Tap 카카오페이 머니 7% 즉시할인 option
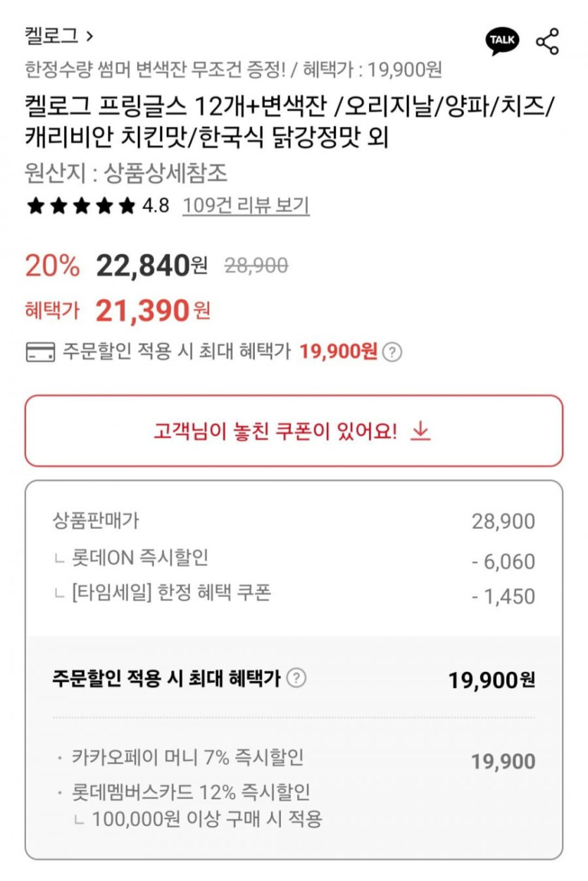The width and height of the screenshot is (588, 881). pos(187,758)
